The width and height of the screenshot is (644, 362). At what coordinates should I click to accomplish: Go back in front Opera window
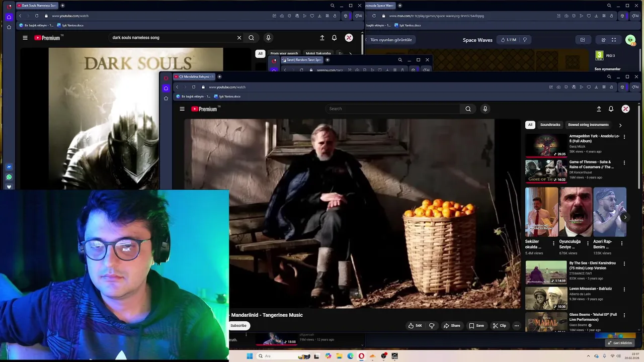(x=177, y=87)
